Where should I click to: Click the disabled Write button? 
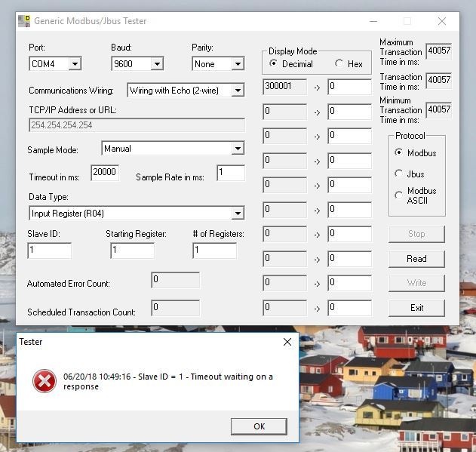[416, 283]
